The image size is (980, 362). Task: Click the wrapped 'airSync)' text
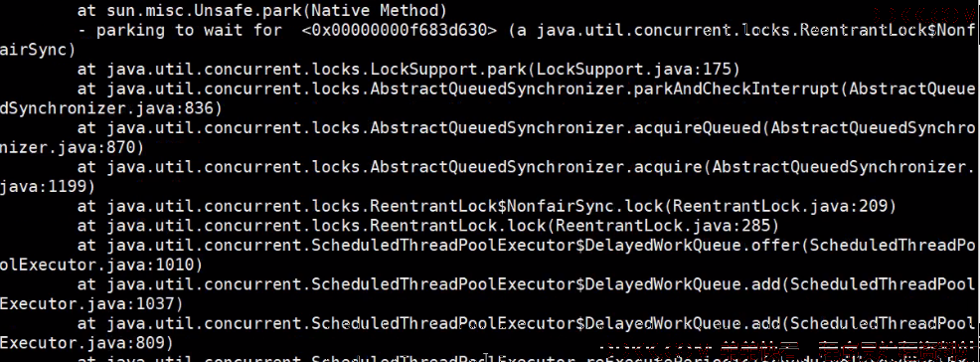[x=38, y=50]
